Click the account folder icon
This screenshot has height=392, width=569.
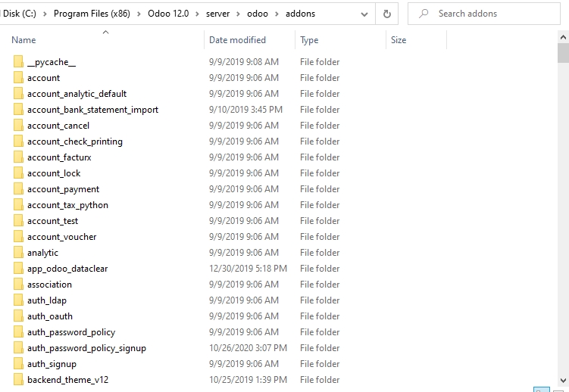(18, 78)
